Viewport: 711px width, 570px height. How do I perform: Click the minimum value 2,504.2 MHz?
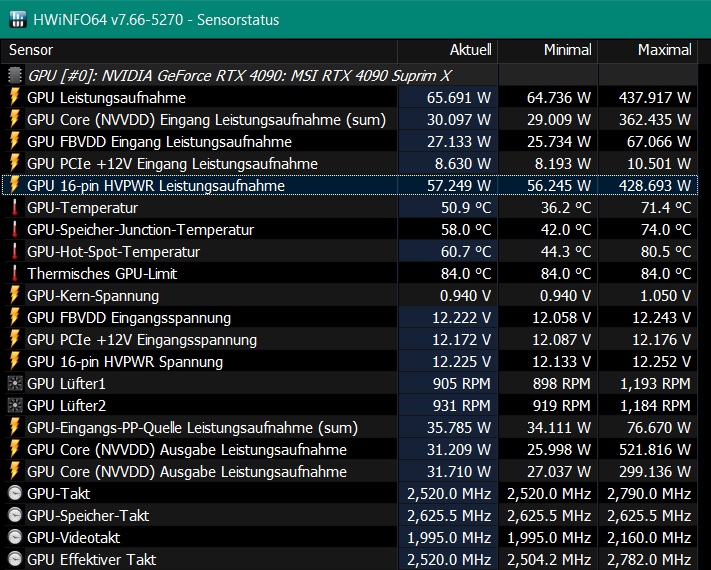pyautogui.click(x=549, y=560)
